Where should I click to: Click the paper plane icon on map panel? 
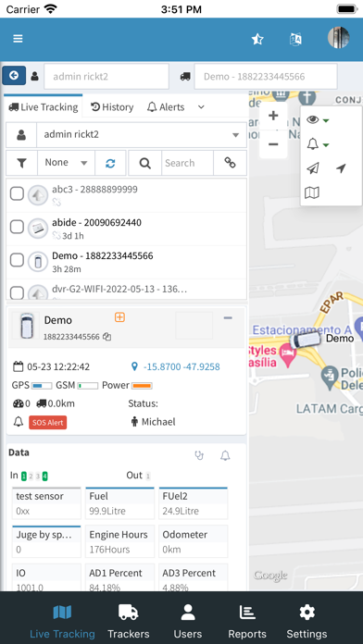[x=313, y=168]
